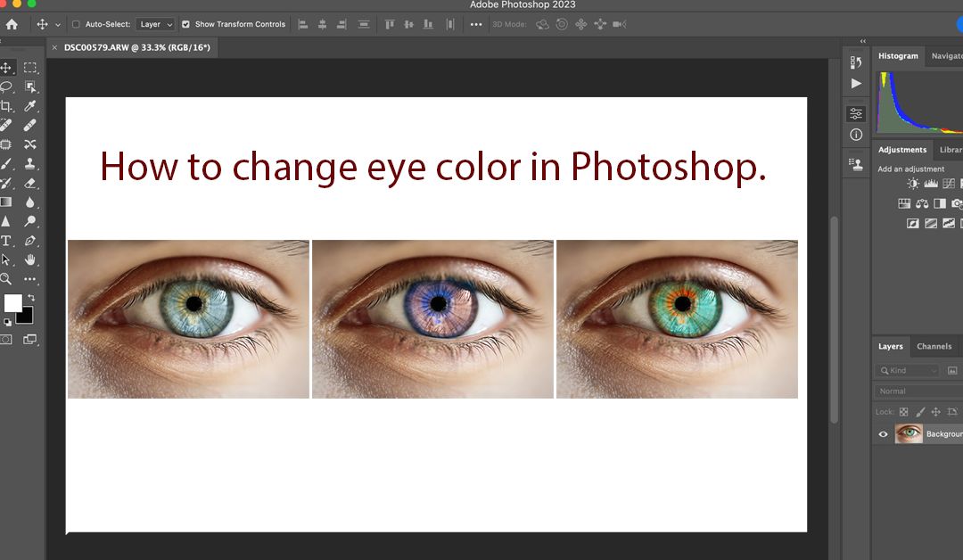This screenshot has width=963, height=560.
Task: Click the DSC00579.ARW document tab
Action: click(134, 47)
